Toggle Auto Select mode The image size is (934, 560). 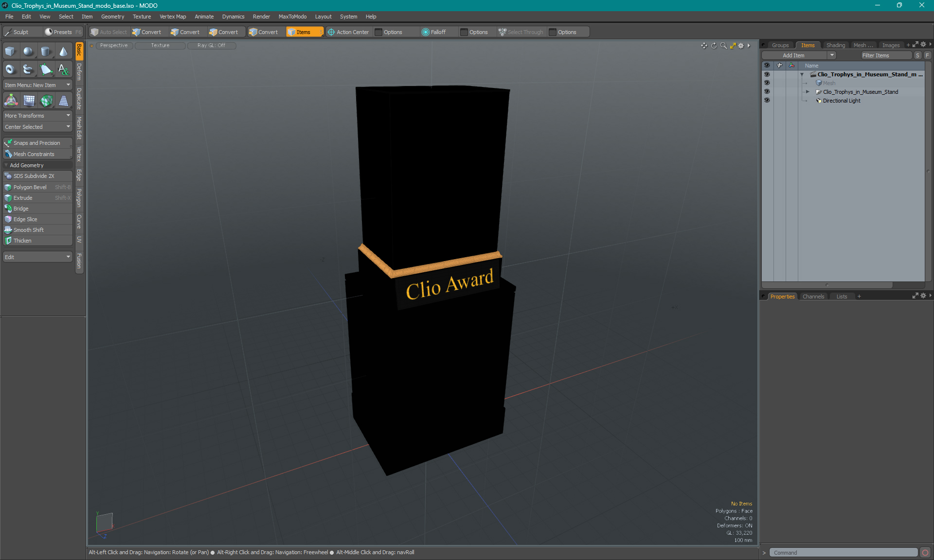tap(109, 32)
